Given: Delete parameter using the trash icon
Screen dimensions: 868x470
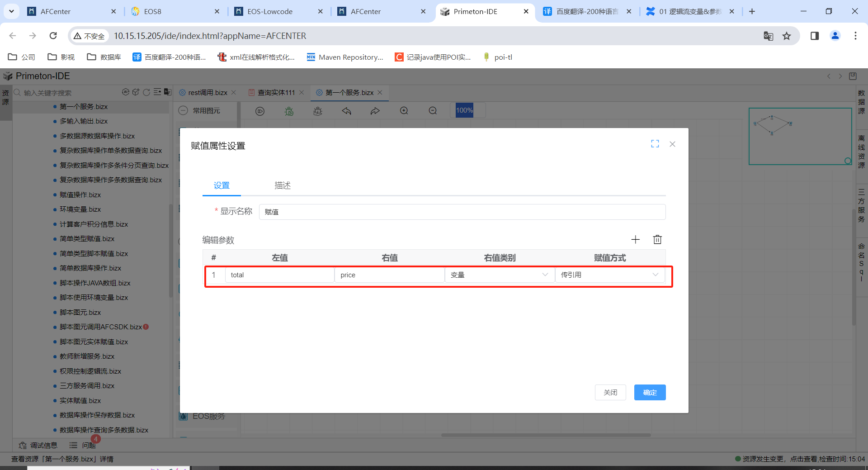Looking at the screenshot, I should [x=657, y=239].
